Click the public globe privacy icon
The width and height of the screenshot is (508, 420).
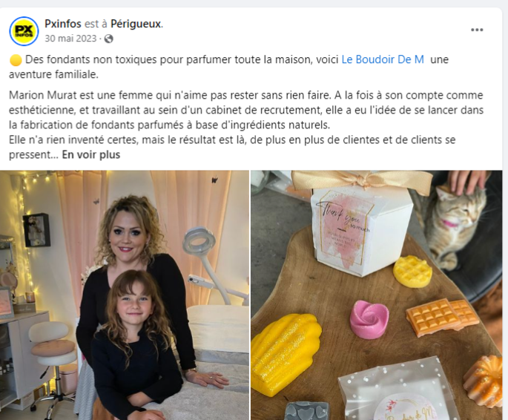[109, 39]
